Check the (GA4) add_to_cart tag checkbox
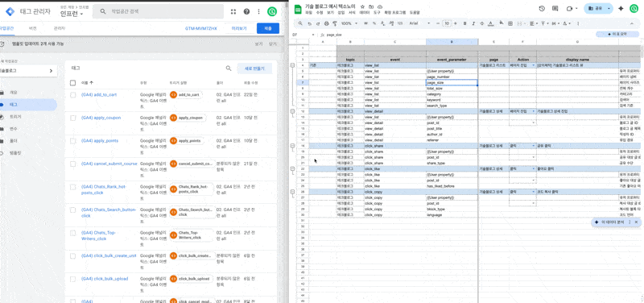Screen dimensions: 644x303 (72, 94)
